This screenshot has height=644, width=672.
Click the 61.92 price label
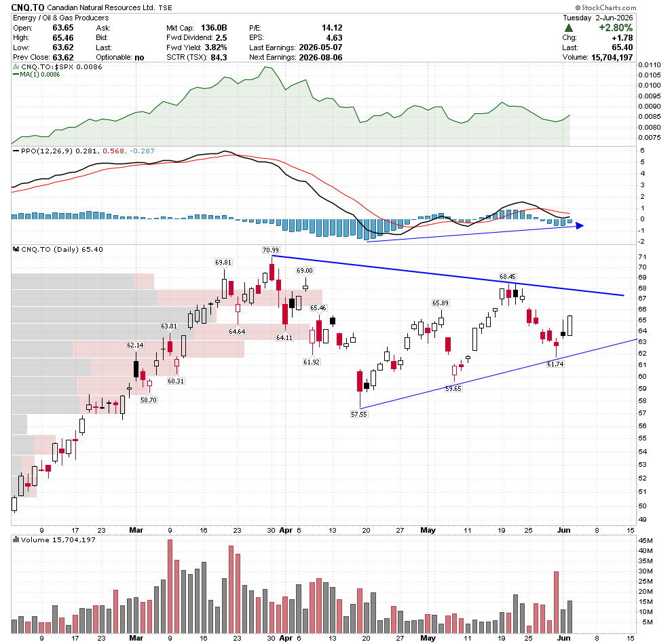pyautogui.click(x=312, y=362)
